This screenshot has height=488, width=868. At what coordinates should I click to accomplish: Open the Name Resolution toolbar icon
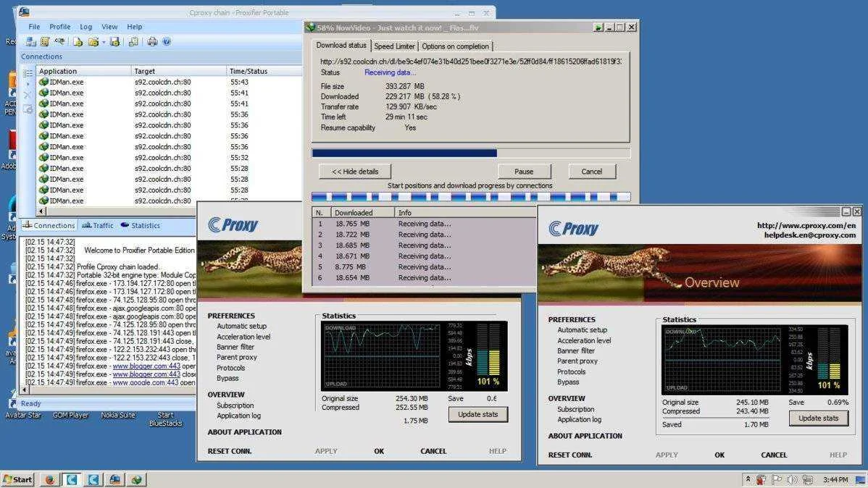point(59,41)
